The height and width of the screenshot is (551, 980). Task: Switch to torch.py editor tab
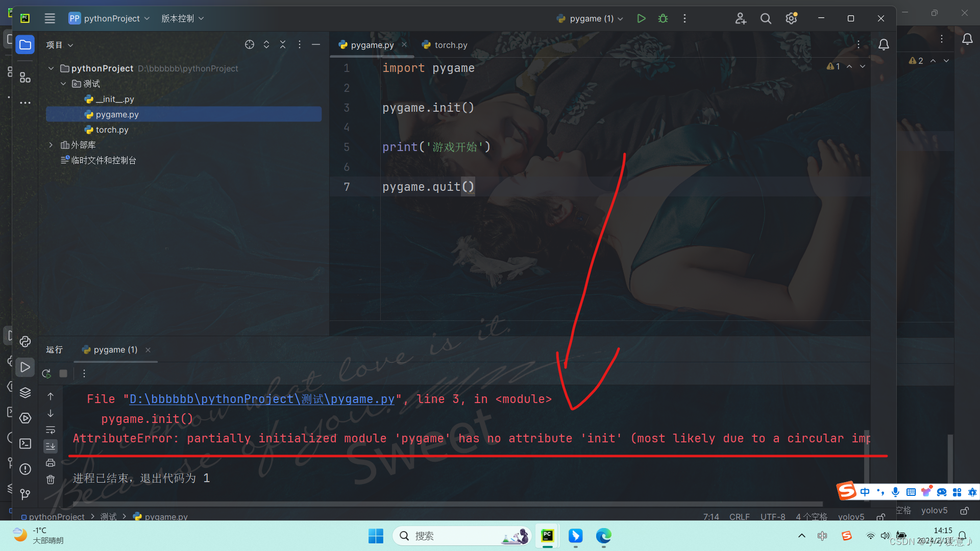coord(450,45)
